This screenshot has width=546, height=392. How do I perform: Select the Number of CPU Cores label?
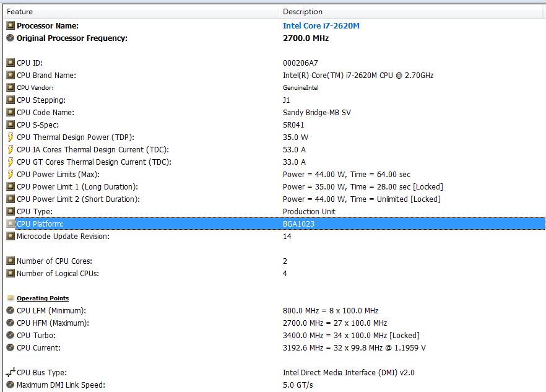point(54,261)
